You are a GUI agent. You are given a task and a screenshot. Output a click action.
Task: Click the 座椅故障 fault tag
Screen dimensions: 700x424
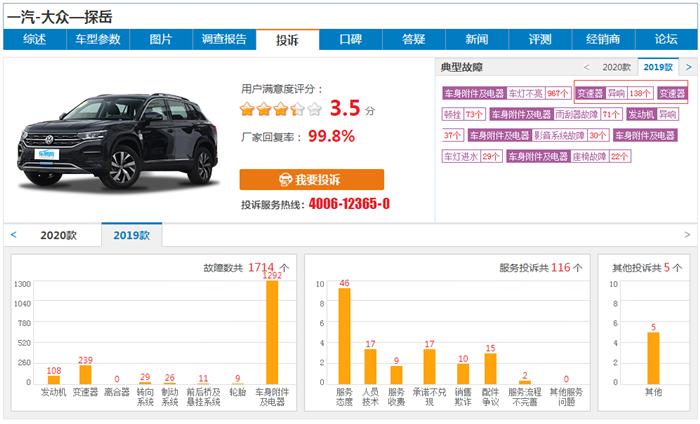(x=589, y=156)
